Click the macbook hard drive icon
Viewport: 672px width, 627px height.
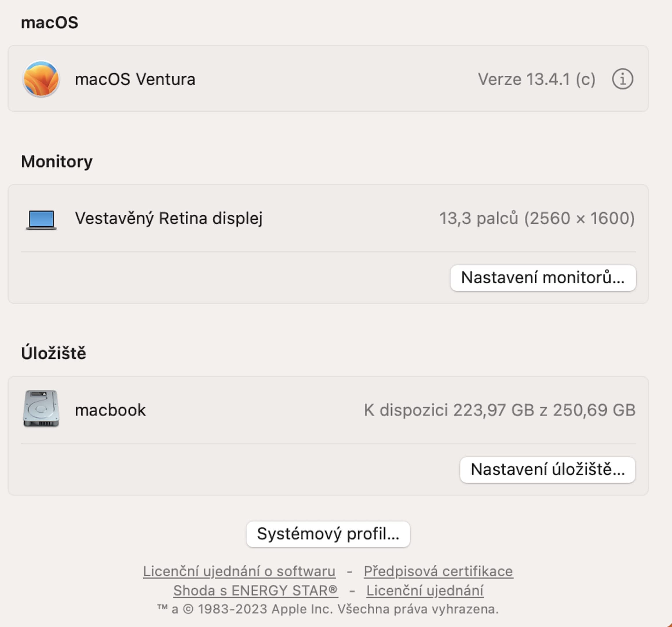(41, 409)
